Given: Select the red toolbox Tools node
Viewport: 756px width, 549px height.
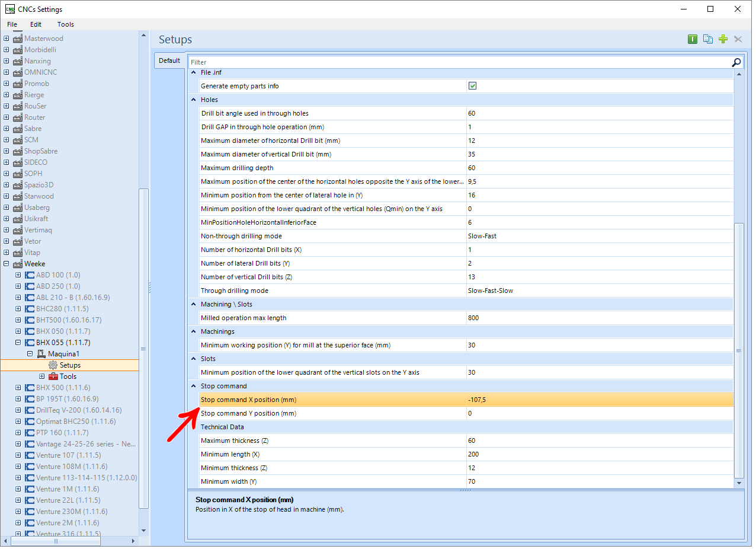Looking at the screenshot, I should tap(53, 376).
